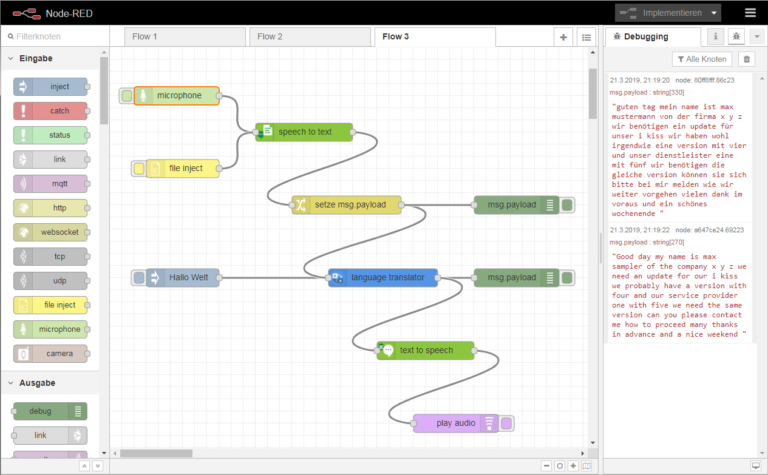This screenshot has height=475, width=768.
Task: Click the Implementieren deploy button
Action: point(661,13)
